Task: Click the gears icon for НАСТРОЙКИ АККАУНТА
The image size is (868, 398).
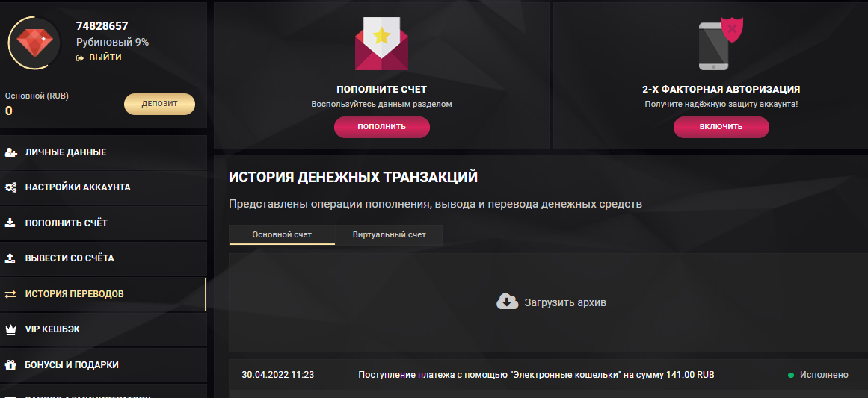Action: [10, 187]
